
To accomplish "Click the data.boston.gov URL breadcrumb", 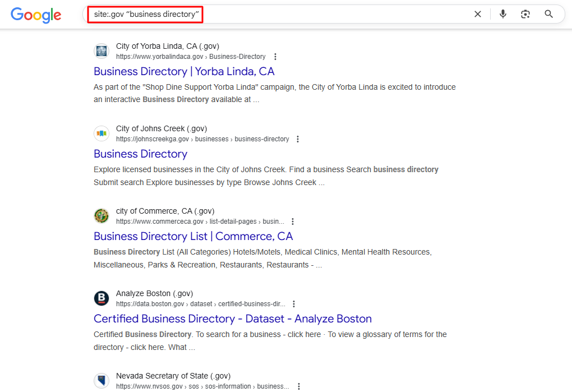I will [x=201, y=304].
